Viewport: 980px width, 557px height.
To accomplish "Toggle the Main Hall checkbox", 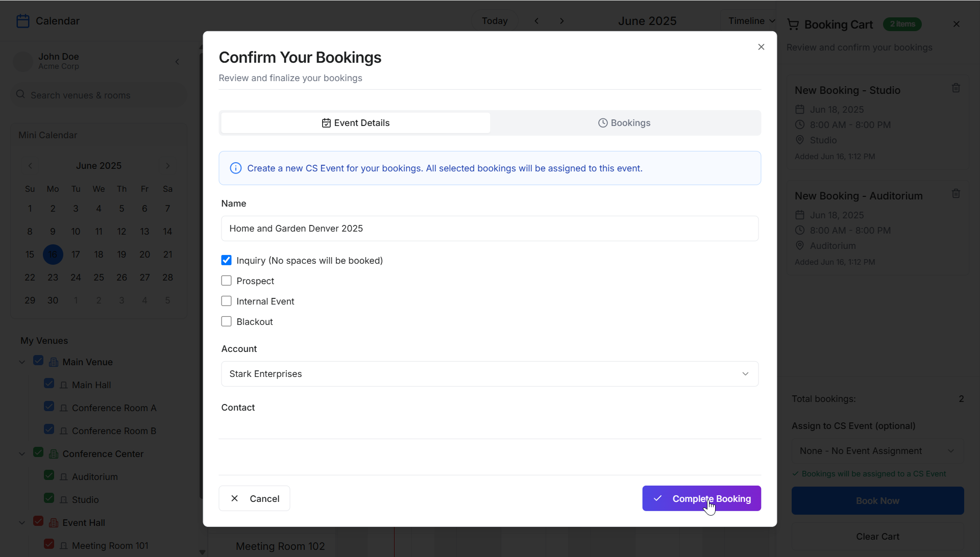I will pyautogui.click(x=49, y=383).
